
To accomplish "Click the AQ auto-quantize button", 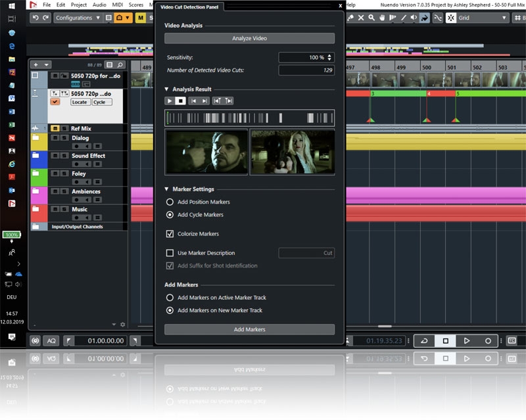I will pos(51,340).
